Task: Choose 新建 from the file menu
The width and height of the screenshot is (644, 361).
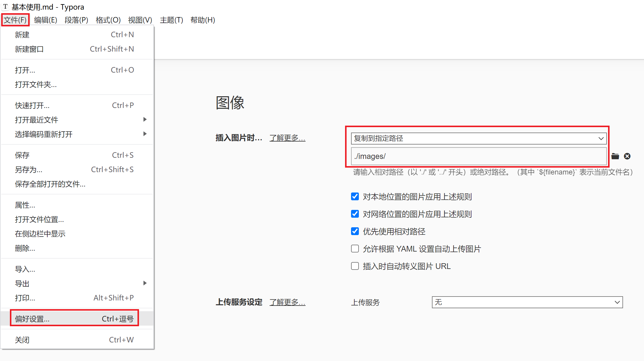Action: point(77,35)
